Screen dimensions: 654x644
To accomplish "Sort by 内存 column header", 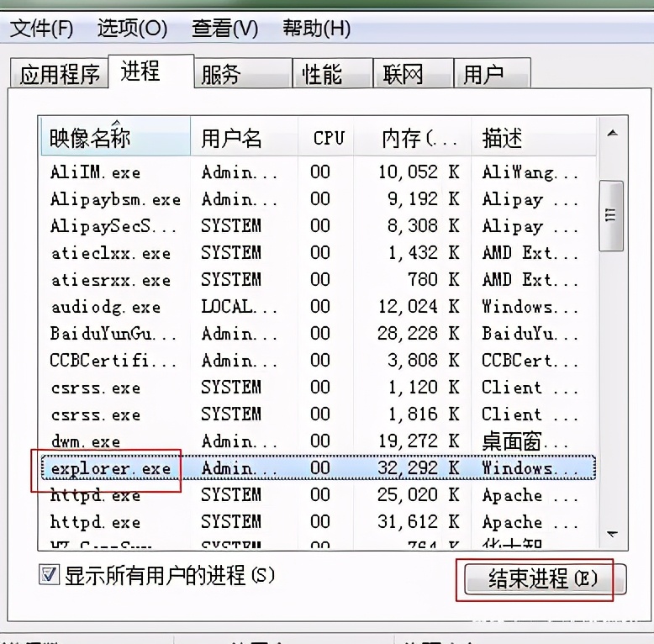I will (412, 137).
